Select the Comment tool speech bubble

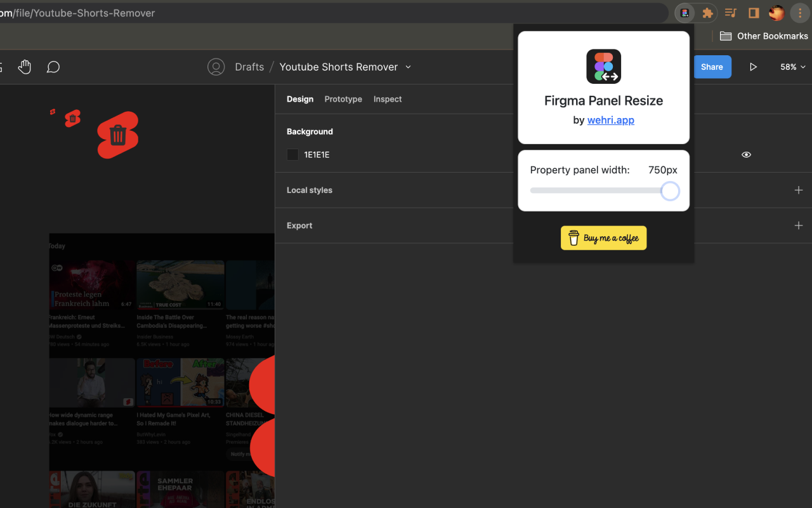(53, 67)
